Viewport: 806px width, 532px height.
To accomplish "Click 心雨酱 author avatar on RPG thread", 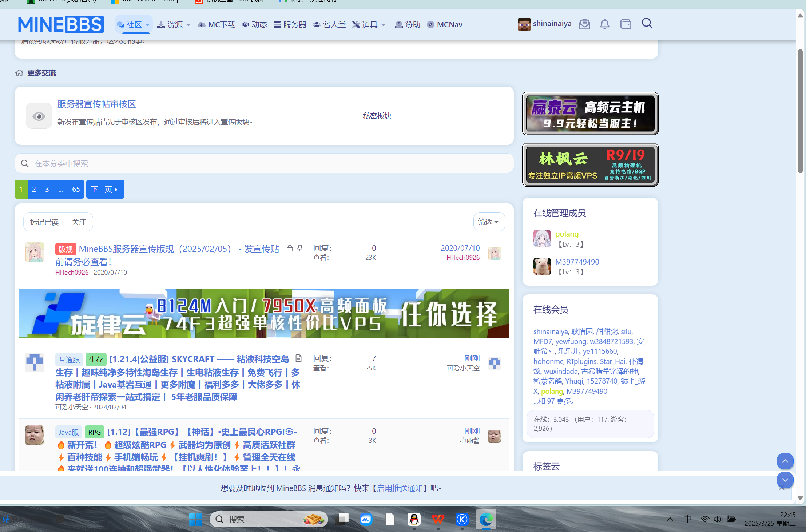I will pos(35,435).
